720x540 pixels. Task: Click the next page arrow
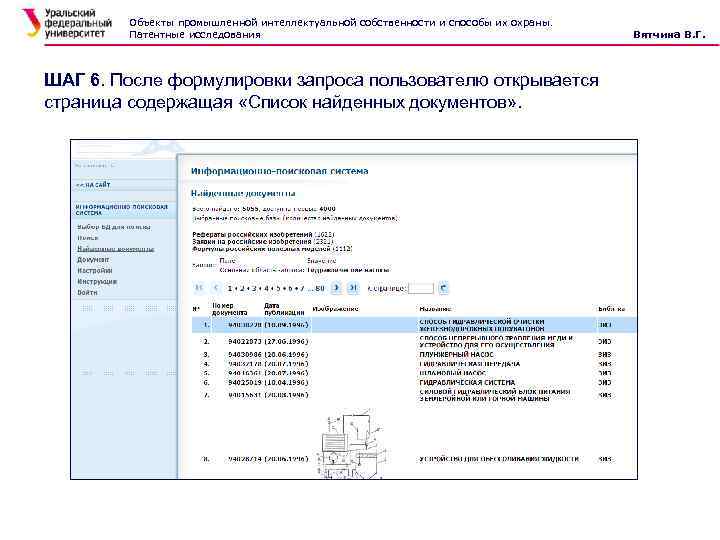pyautogui.click(x=336, y=288)
